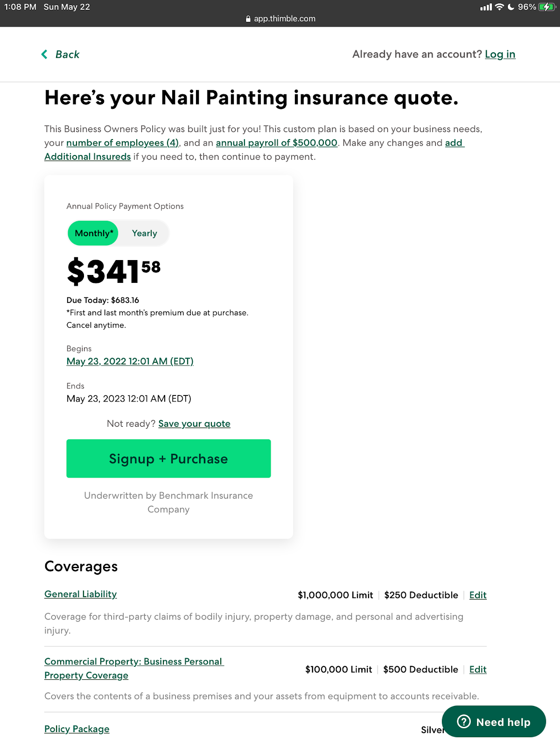
Task: Change the policy begin date May 23, 2022
Action: tap(130, 361)
